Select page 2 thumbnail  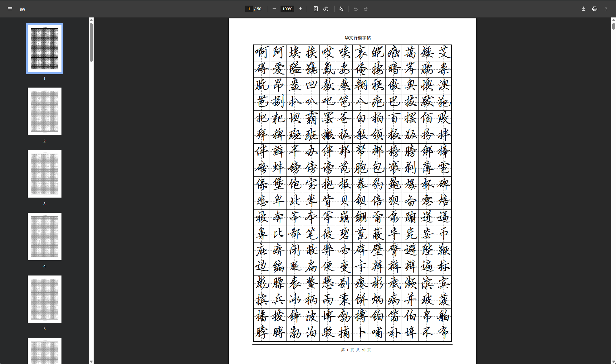click(45, 111)
